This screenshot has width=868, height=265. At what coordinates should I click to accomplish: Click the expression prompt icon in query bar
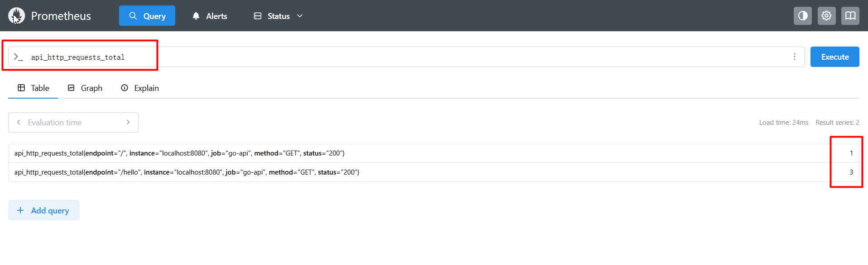coord(18,57)
